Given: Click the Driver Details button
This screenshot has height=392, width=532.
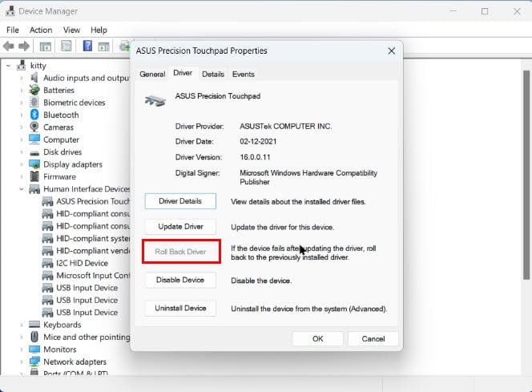Looking at the screenshot, I should click(180, 201).
